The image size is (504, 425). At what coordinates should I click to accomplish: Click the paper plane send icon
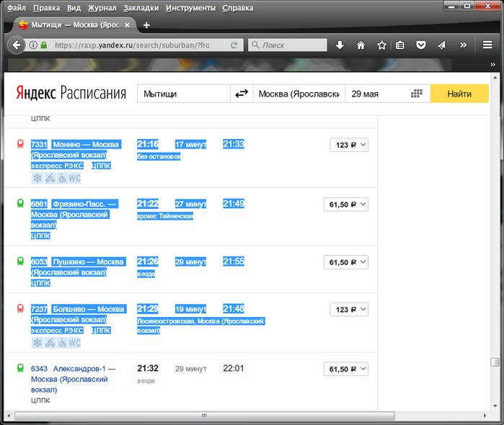coord(442,45)
